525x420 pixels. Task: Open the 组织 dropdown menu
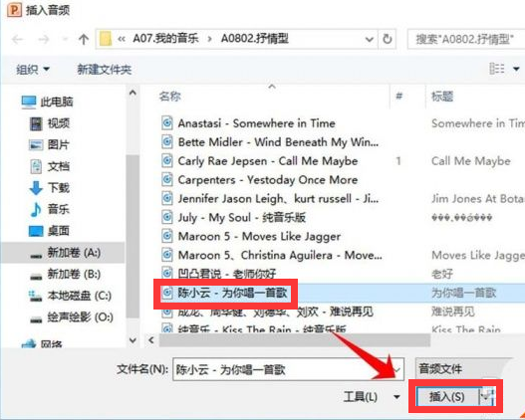33,70
